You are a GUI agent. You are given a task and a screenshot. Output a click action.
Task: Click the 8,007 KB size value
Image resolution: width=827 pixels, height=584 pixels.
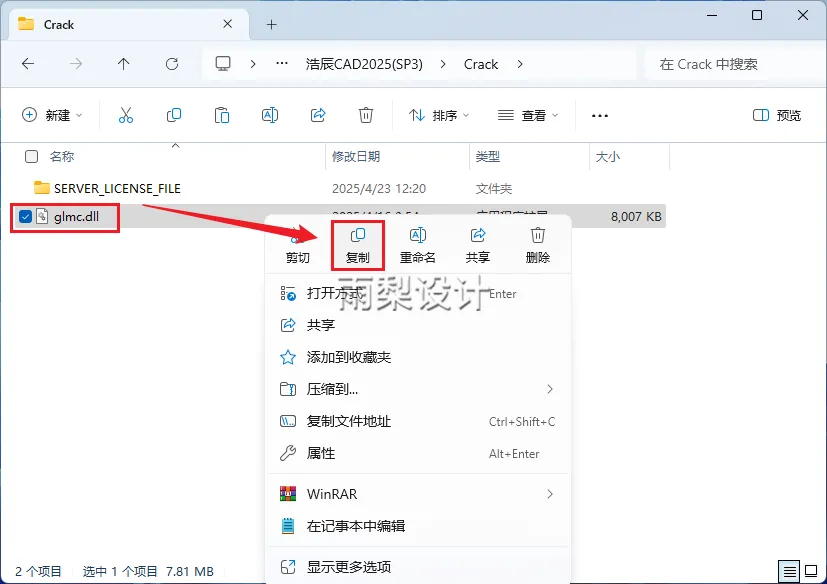(636, 216)
